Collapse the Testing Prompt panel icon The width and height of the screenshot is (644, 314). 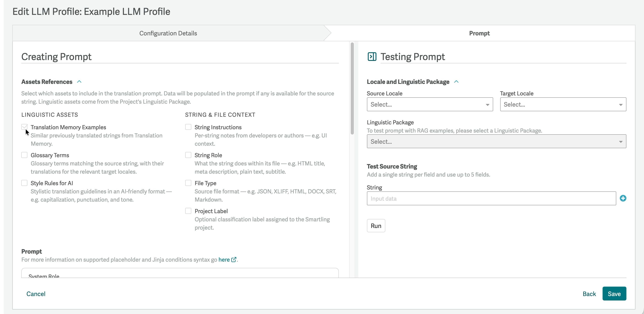coord(372,57)
